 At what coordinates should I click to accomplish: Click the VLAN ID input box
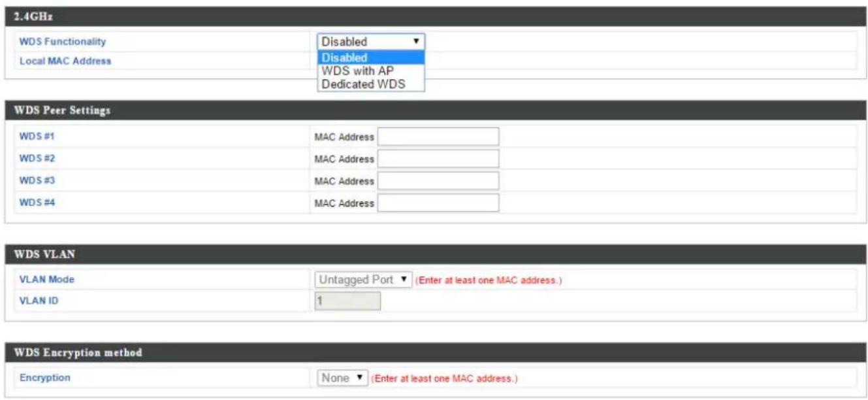click(x=347, y=301)
